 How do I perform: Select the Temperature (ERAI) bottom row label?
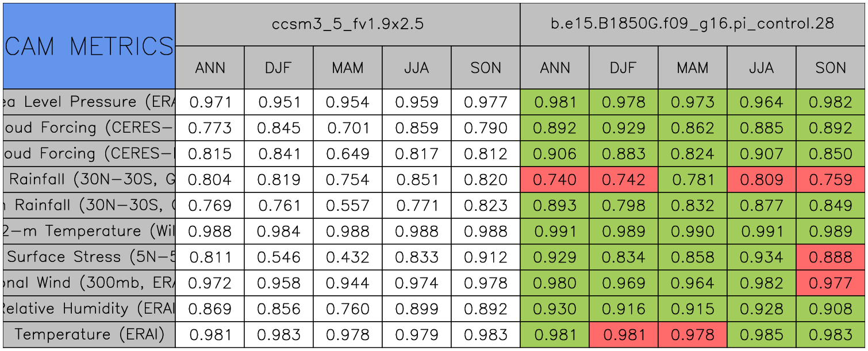point(89,335)
